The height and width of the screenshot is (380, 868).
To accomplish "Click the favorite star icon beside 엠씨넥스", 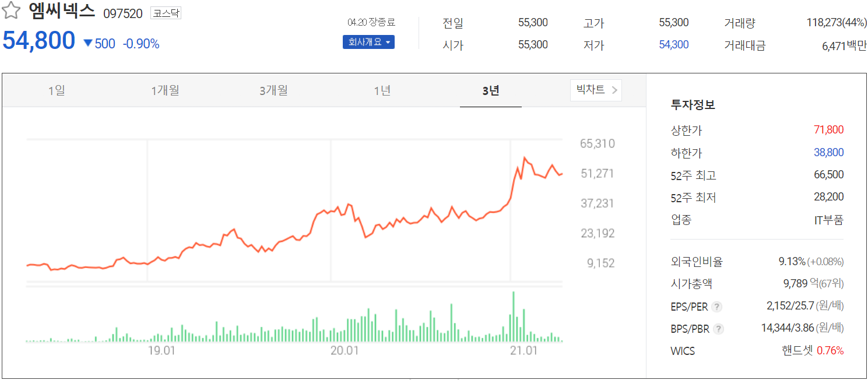I will [12, 12].
